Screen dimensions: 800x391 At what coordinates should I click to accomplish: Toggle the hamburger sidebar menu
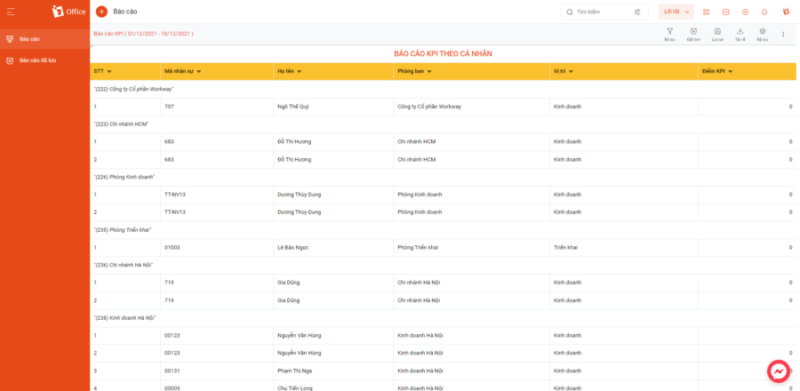tap(11, 11)
